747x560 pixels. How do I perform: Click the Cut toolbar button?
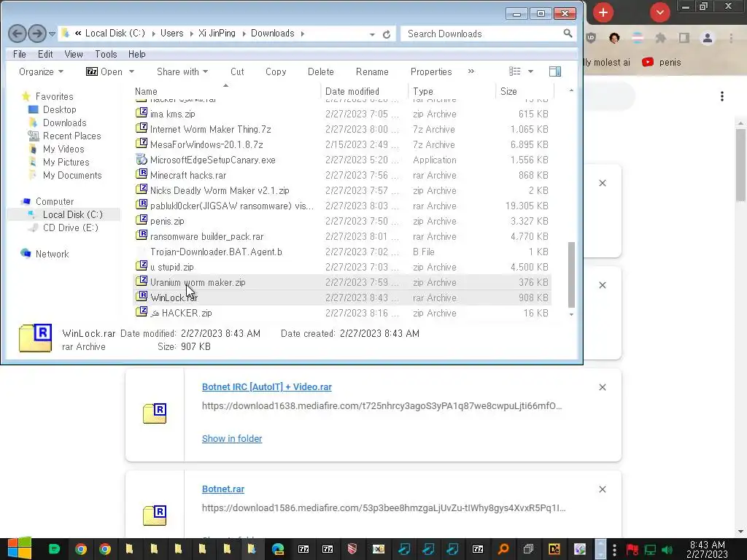[237, 72]
